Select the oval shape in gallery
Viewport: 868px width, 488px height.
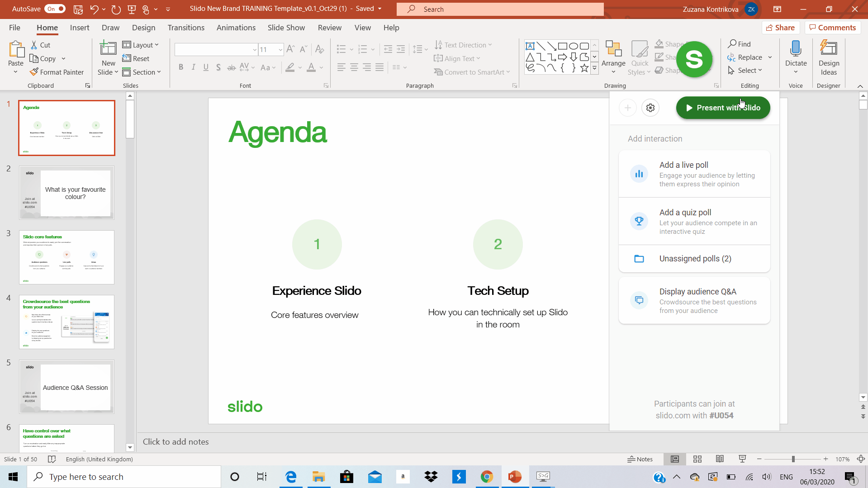(x=574, y=46)
